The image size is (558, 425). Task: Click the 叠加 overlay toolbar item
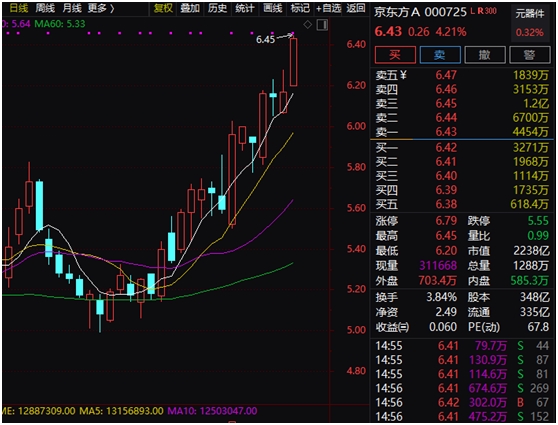[190, 8]
